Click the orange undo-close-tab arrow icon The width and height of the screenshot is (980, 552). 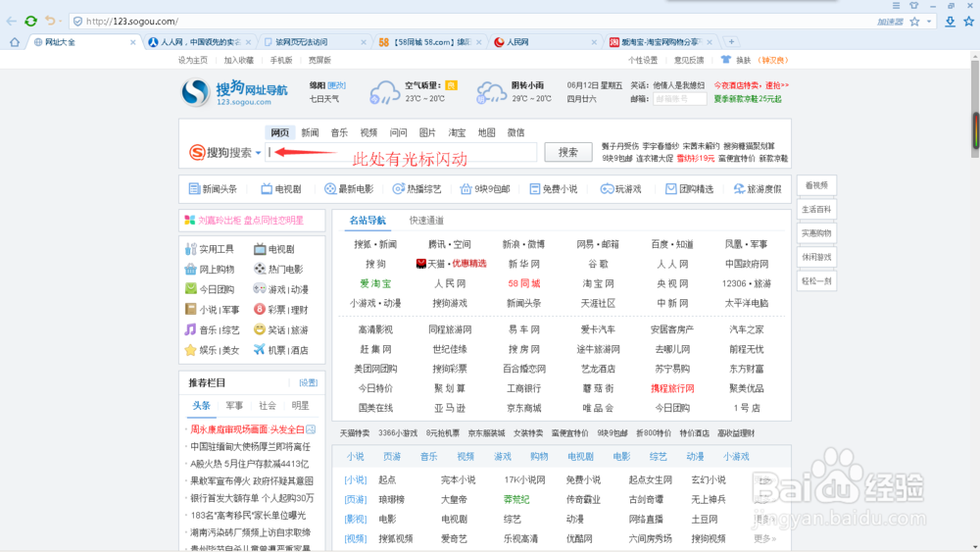(50, 22)
